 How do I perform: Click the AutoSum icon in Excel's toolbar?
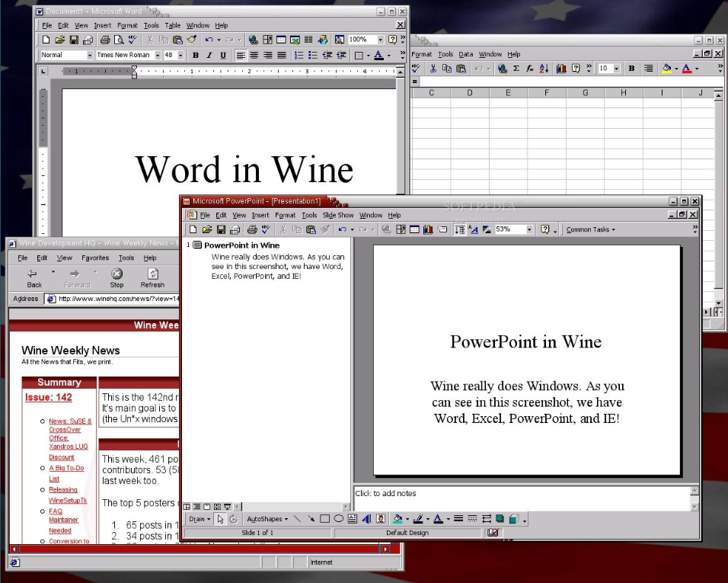coord(516,69)
